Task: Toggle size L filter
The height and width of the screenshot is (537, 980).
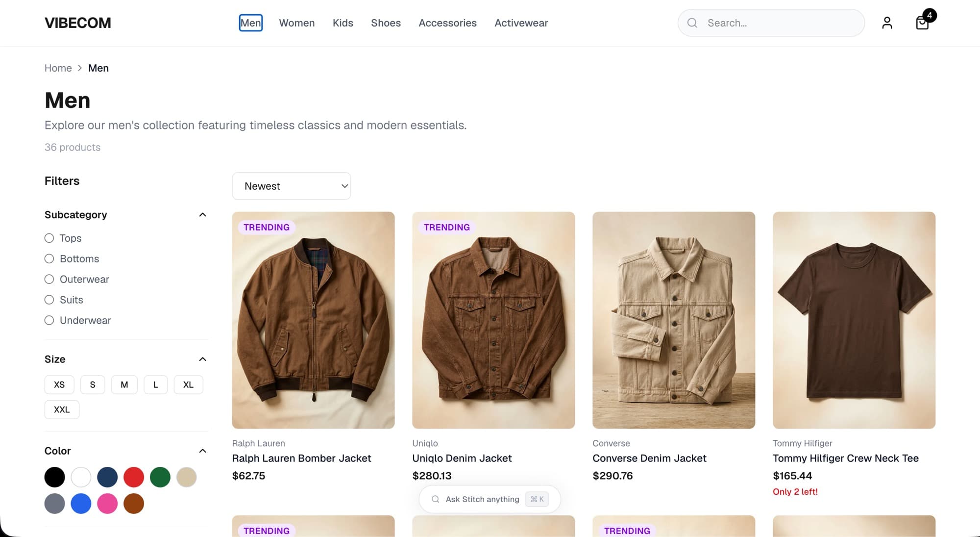Action: click(x=156, y=385)
